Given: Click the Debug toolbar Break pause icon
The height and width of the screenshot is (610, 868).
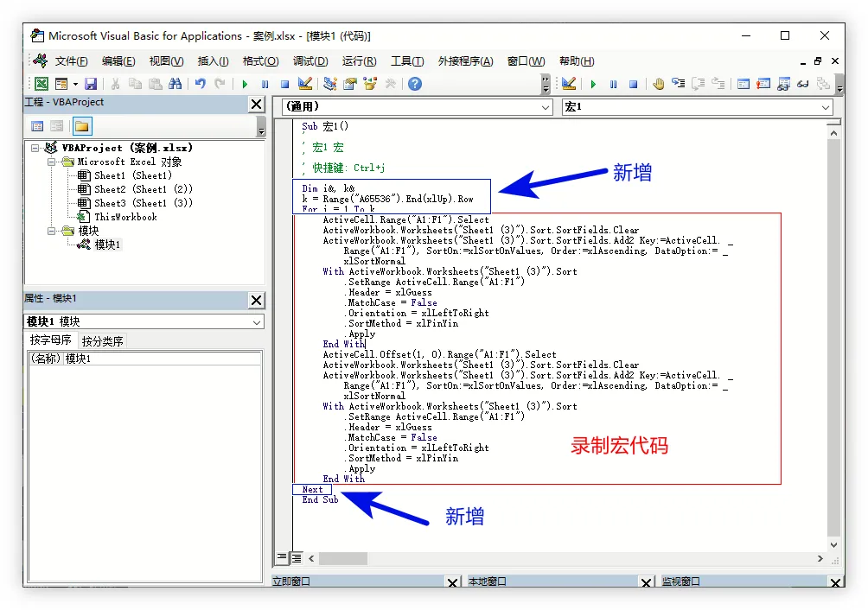Looking at the screenshot, I should coord(613,84).
